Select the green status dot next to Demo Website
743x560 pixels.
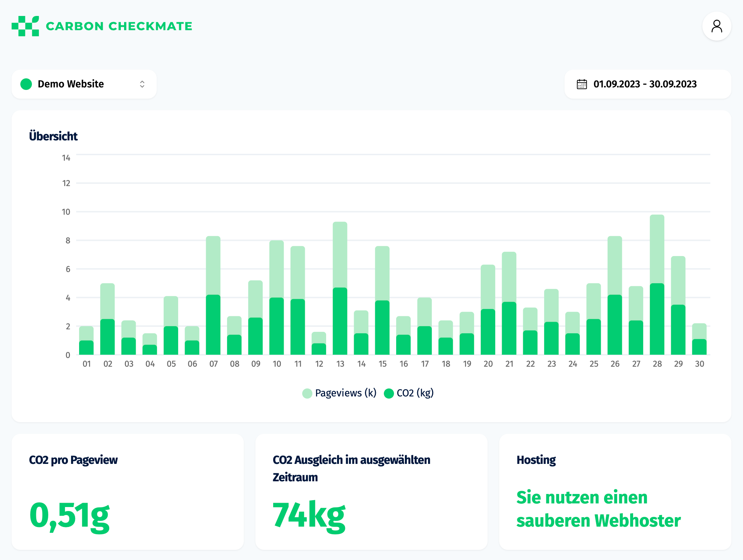pyautogui.click(x=26, y=84)
